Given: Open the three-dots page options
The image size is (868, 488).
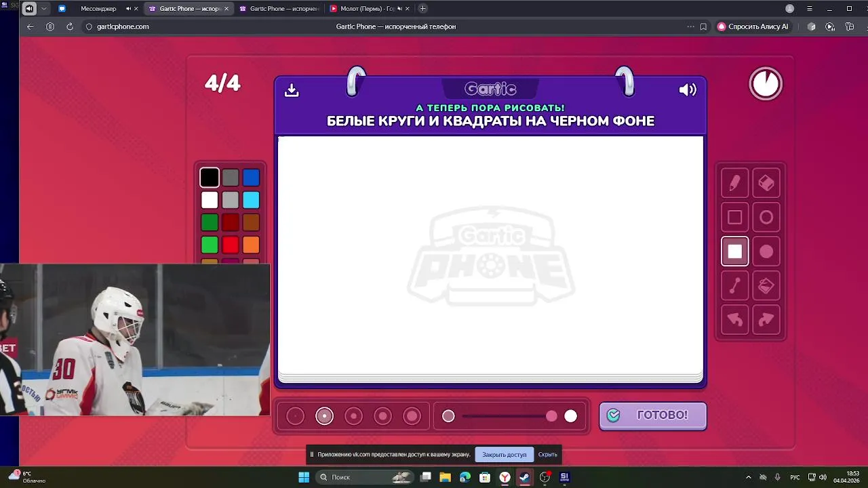Looking at the screenshot, I should point(690,26).
